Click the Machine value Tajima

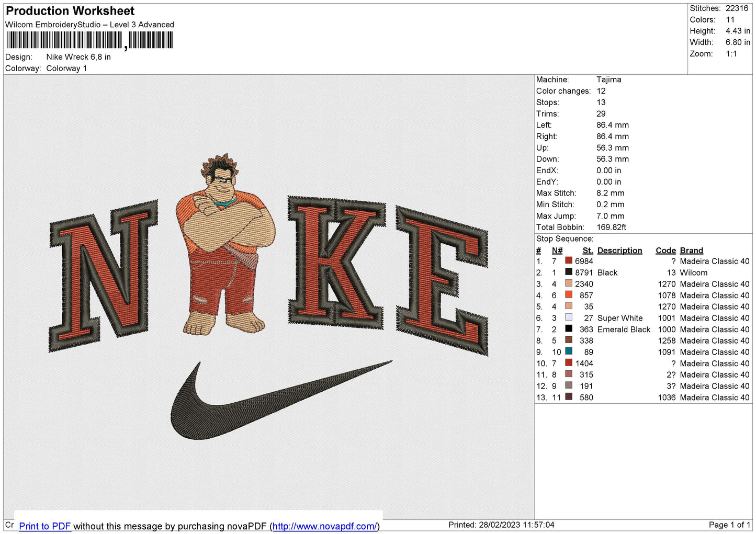pyautogui.click(x=609, y=79)
